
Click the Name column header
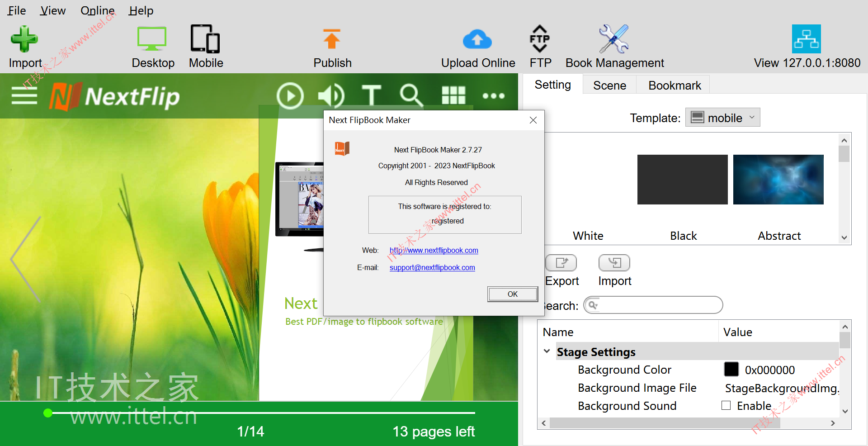coord(628,332)
